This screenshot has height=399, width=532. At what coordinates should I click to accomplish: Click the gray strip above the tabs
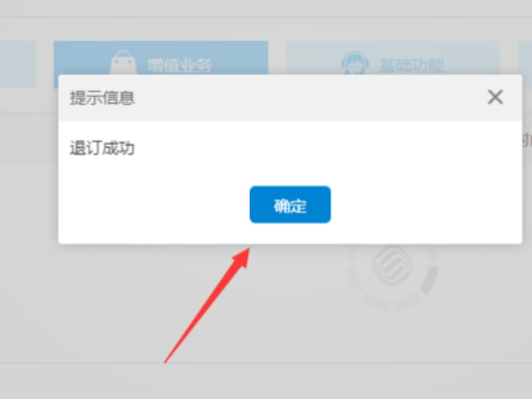[x=266, y=8]
